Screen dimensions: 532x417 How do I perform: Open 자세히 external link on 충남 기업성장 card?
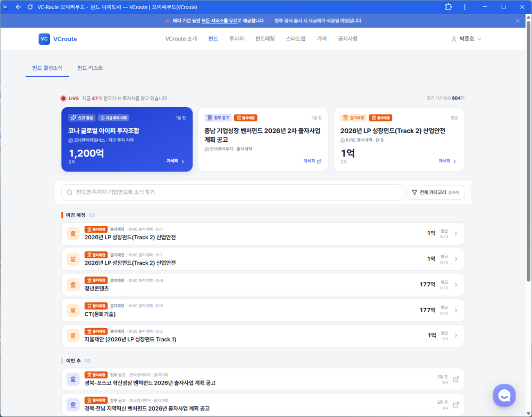(x=312, y=161)
